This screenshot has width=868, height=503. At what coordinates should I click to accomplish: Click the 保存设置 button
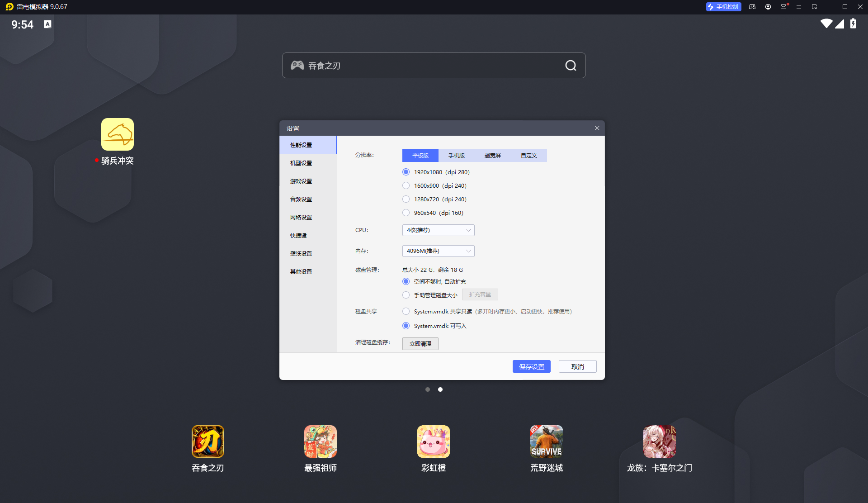click(531, 366)
